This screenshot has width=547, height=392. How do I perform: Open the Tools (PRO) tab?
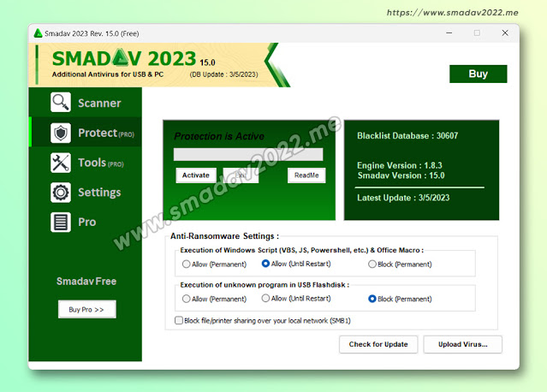tap(86, 163)
